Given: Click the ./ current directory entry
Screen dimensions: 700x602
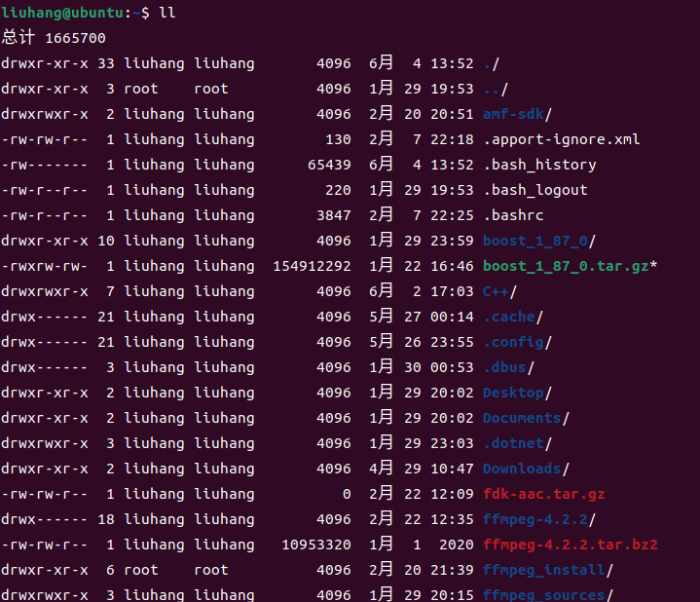Looking at the screenshot, I should coord(491,64).
